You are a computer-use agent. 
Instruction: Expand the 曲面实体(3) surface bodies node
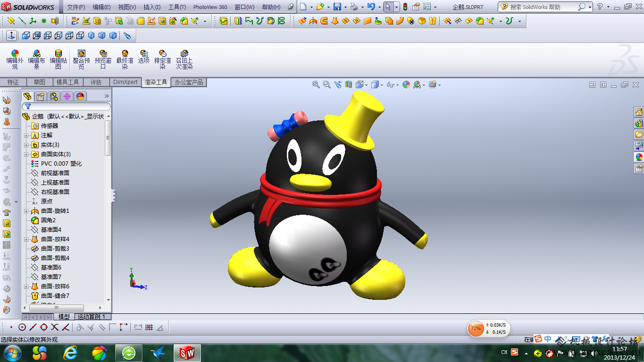(26, 154)
